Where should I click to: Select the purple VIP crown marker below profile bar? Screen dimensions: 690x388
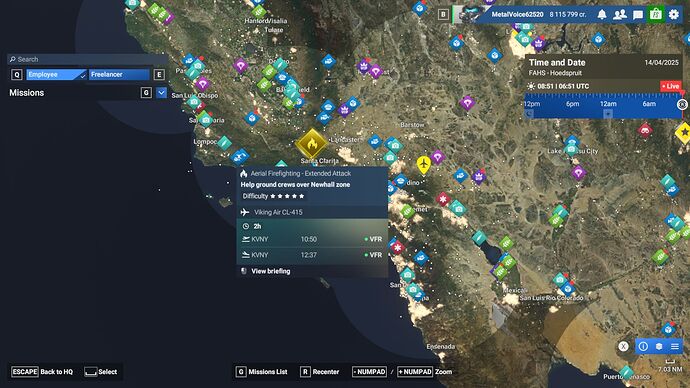pos(538,43)
